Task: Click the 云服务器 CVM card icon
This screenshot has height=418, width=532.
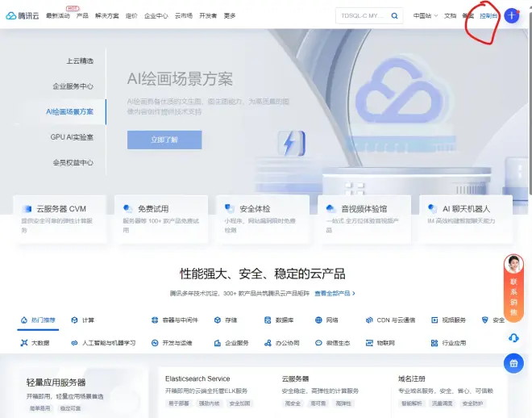Action: tap(27, 209)
